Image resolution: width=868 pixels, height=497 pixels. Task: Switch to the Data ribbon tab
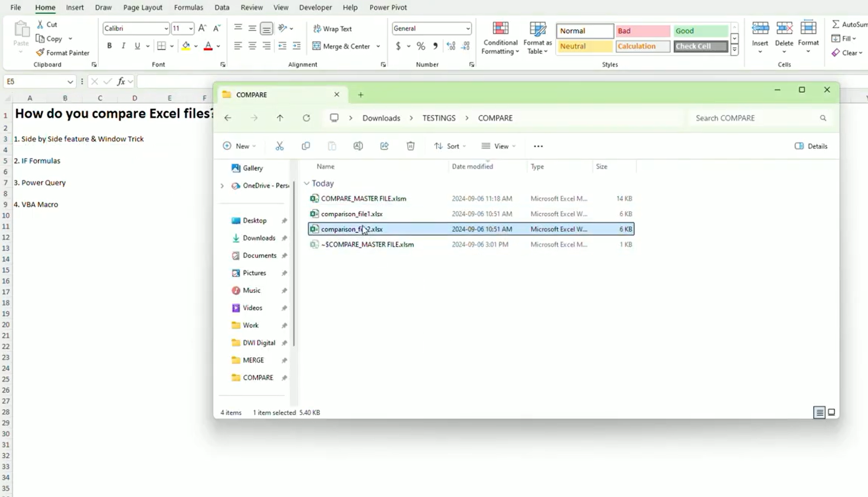click(222, 7)
